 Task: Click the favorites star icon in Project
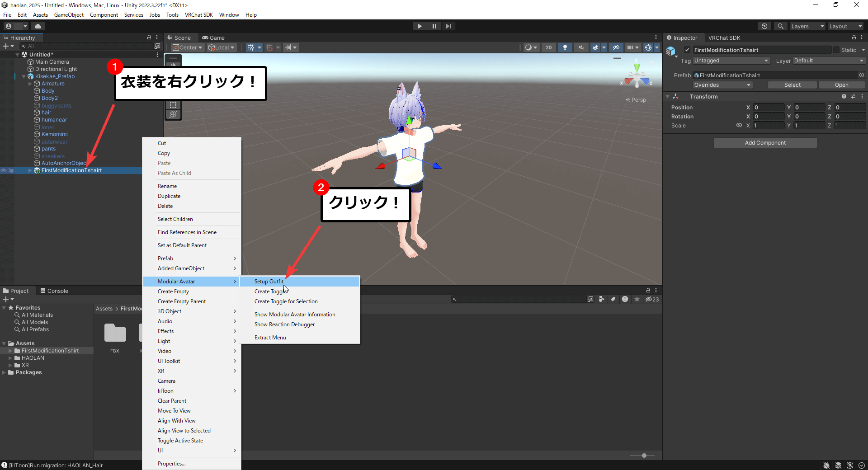click(637, 299)
